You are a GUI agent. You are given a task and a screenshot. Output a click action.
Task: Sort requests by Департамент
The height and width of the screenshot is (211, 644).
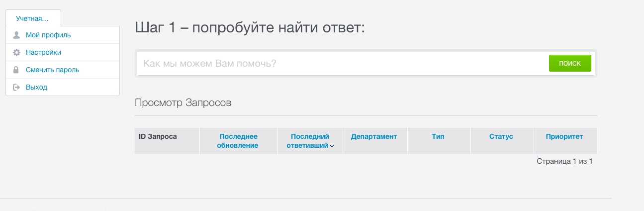pyautogui.click(x=374, y=136)
